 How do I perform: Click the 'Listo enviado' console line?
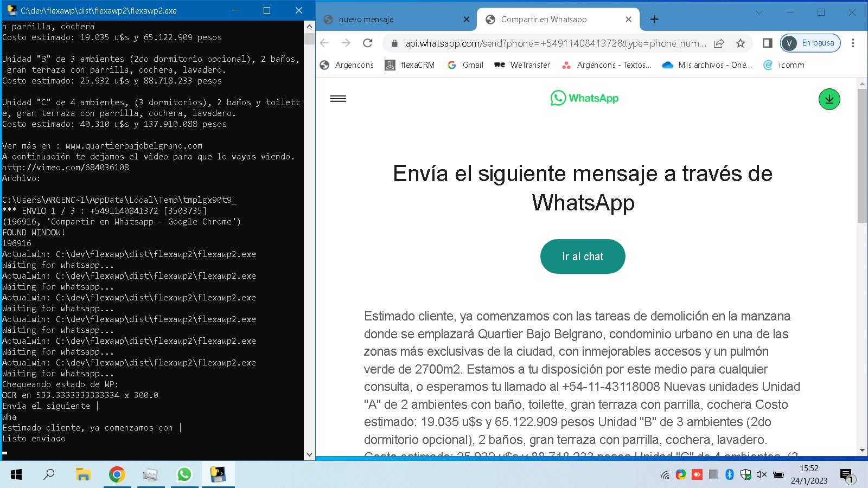[34, 439]
